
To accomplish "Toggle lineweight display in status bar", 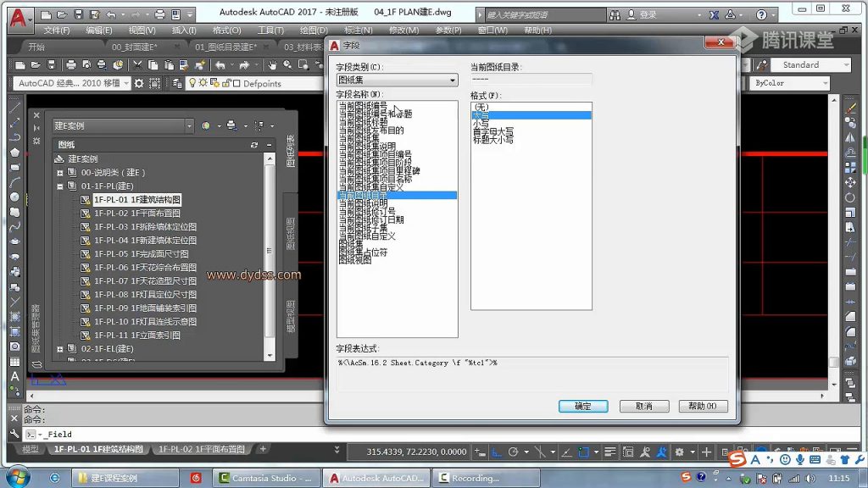I will pyautogui.click(x=610, y=452).
